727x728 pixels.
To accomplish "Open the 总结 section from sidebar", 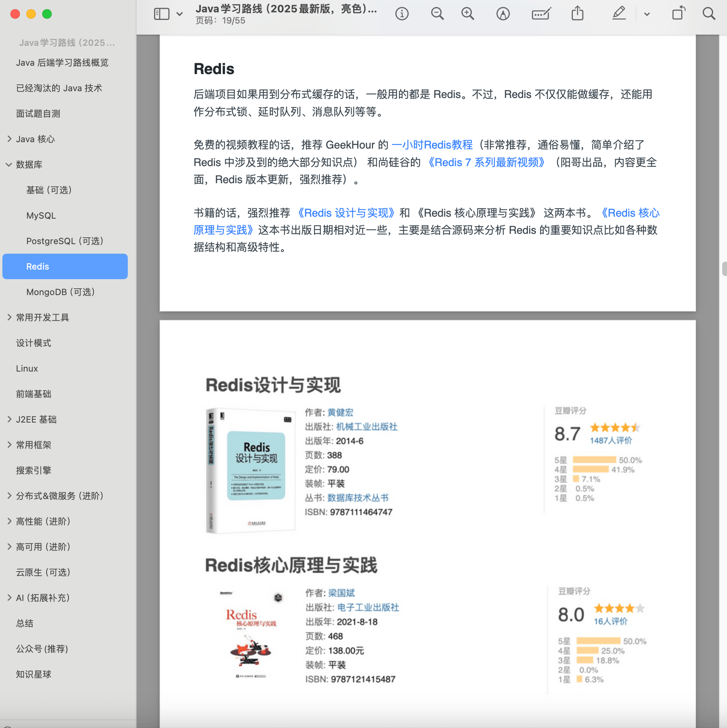I will (25, 623).
